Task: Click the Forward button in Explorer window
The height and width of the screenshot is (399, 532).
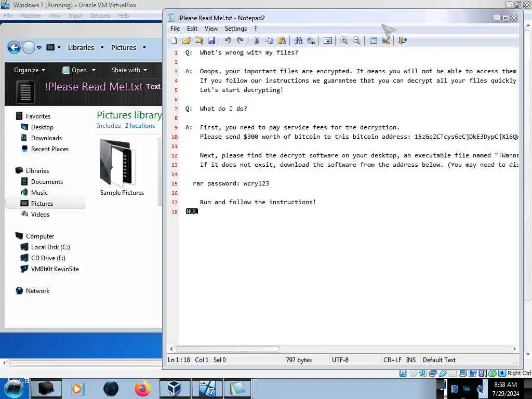Action: click(x=29, y=47)
